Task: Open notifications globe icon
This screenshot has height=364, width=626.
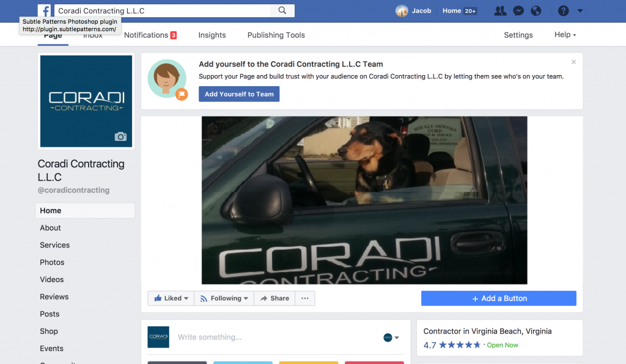Action: pos(536,11)
